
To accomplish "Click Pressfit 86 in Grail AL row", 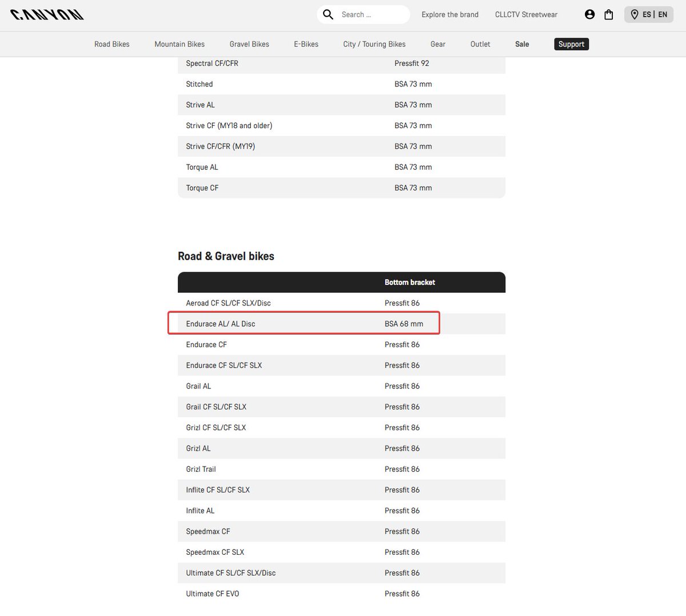I will click(x=402, y=386).
